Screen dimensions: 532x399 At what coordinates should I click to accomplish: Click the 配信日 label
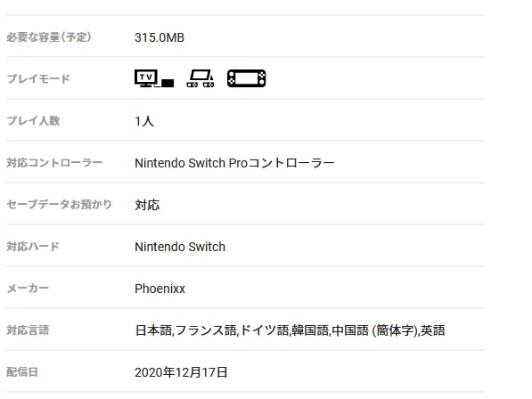point(22,372)
